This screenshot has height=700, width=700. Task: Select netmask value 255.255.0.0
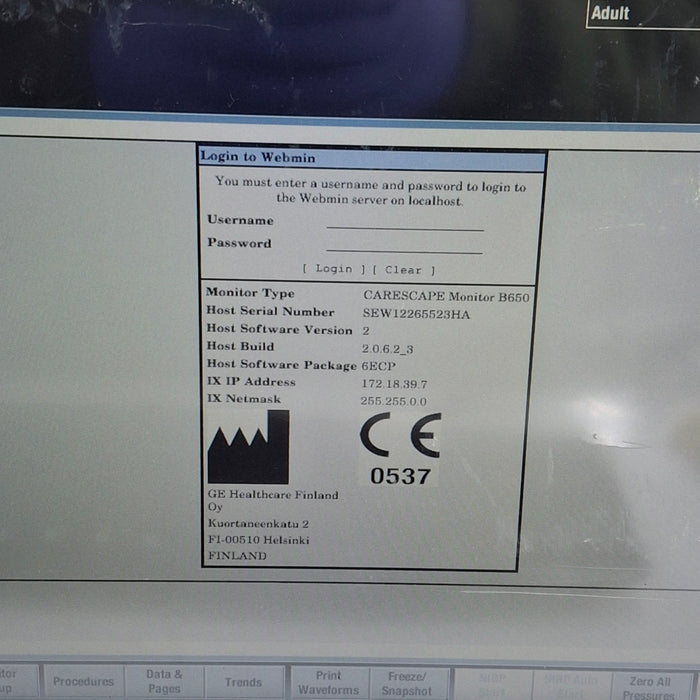[x=393, y=401]
